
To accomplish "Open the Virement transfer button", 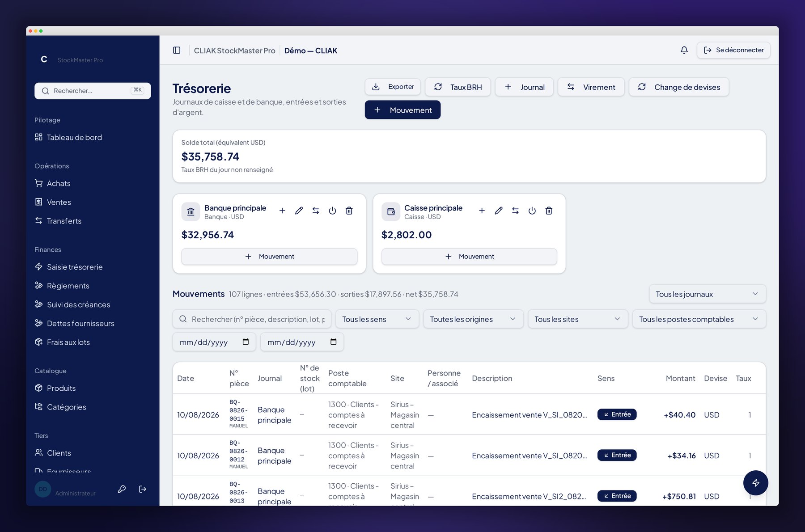I will [x=591, y=87].
